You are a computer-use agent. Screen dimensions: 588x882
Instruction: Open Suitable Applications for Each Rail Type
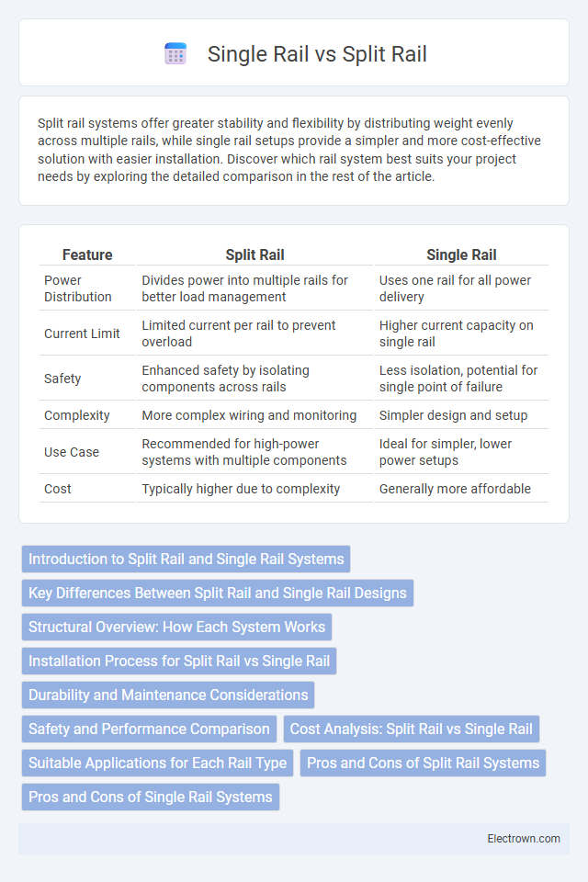coord(157,763)
